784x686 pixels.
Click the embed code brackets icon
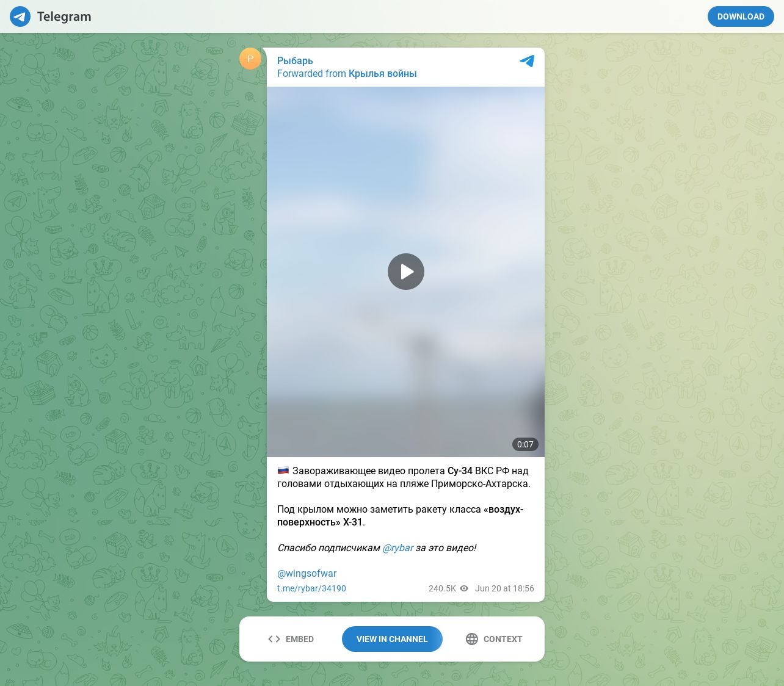(274, 639)
